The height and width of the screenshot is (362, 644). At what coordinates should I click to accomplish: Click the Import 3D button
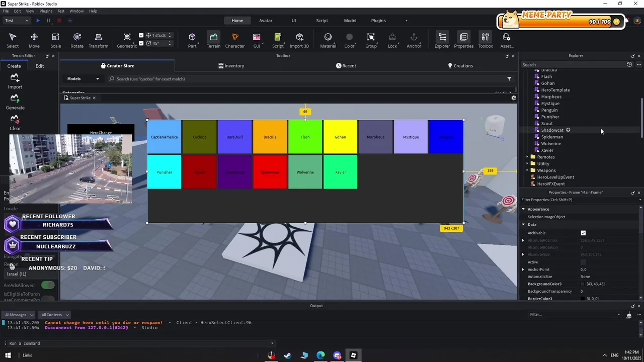pos(299,40)
